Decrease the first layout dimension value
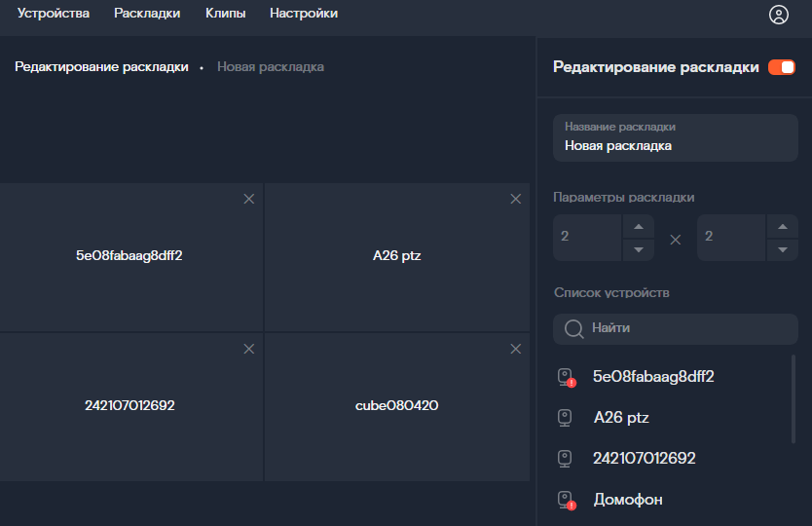 point(639,249)
